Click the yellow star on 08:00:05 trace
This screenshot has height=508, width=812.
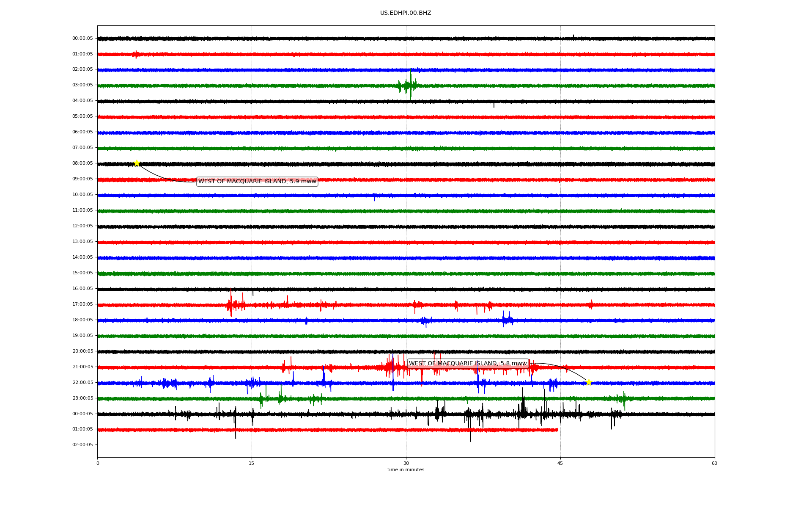137,163
